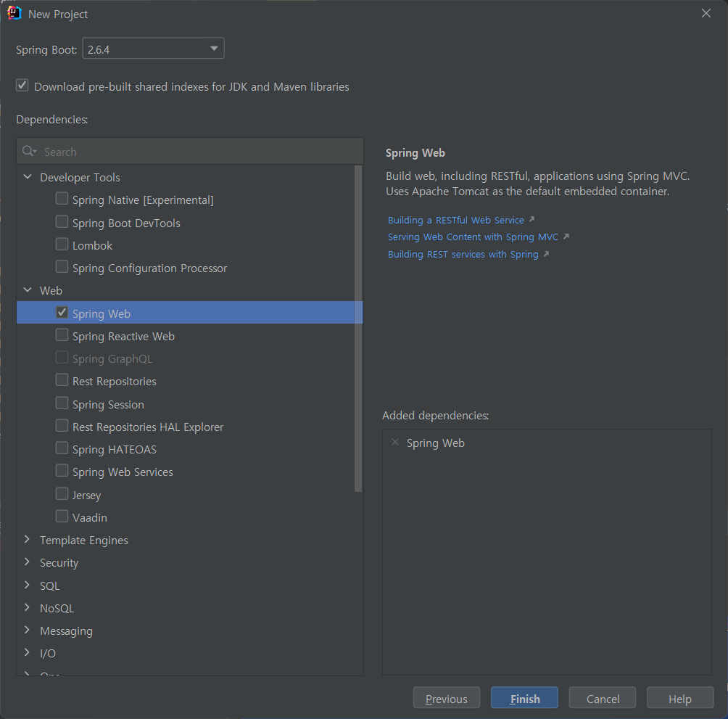728x719 pixels.
Task: Click the IntelliJ IDEA logo in title bar
Action: tap(15, 13)
